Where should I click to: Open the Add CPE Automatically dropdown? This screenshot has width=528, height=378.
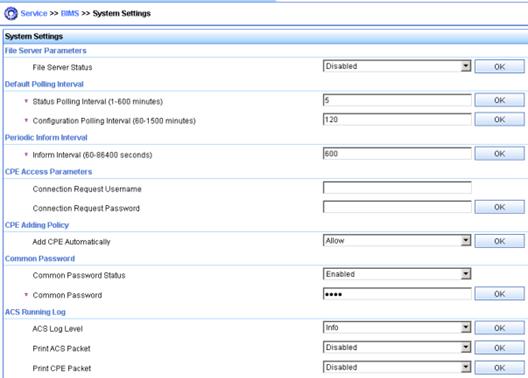pos(397,241)
